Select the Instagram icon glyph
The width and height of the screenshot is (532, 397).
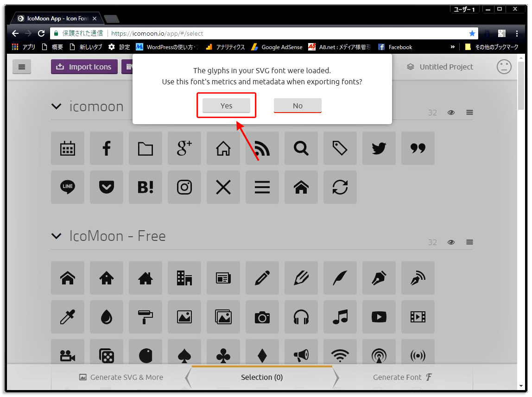pyautogui.click(x=184, y=187)
